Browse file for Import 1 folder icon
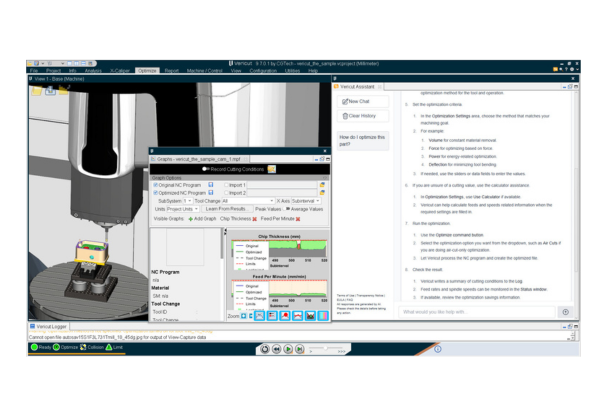 pos(322,185)
